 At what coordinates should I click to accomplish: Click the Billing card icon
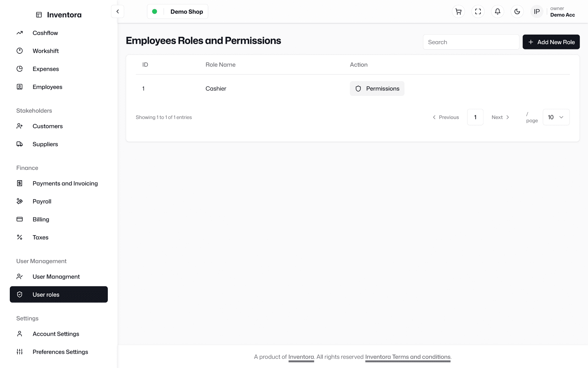click(20, 219)
